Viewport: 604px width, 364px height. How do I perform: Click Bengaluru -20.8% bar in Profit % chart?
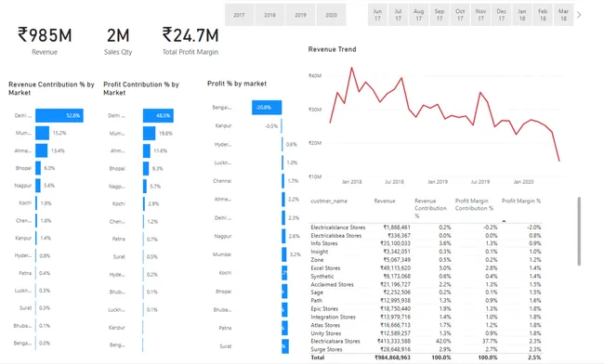[267, 108]
